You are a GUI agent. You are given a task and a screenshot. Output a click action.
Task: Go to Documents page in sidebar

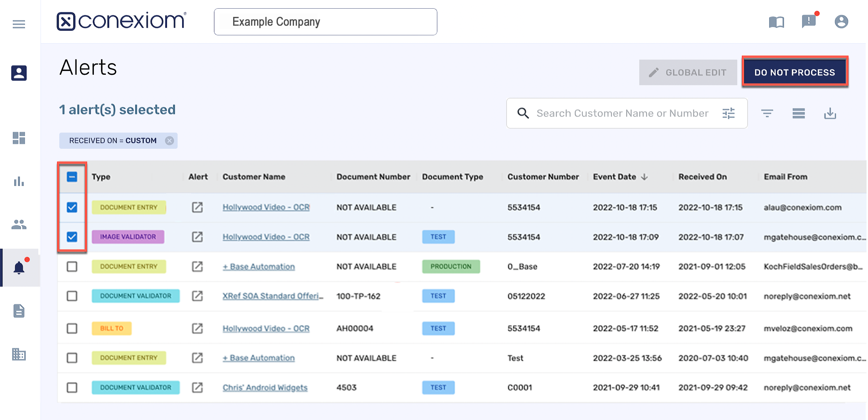coord(19,311)
